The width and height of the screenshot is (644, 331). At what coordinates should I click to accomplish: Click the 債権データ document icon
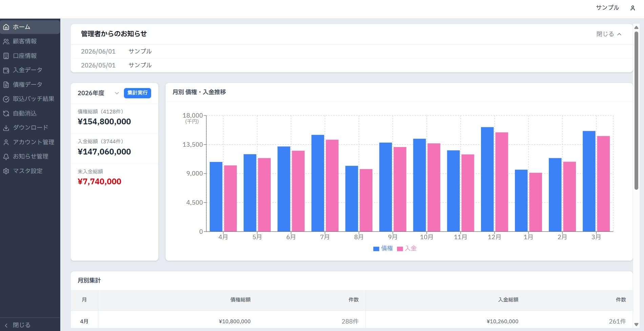(x=6, y=85)
